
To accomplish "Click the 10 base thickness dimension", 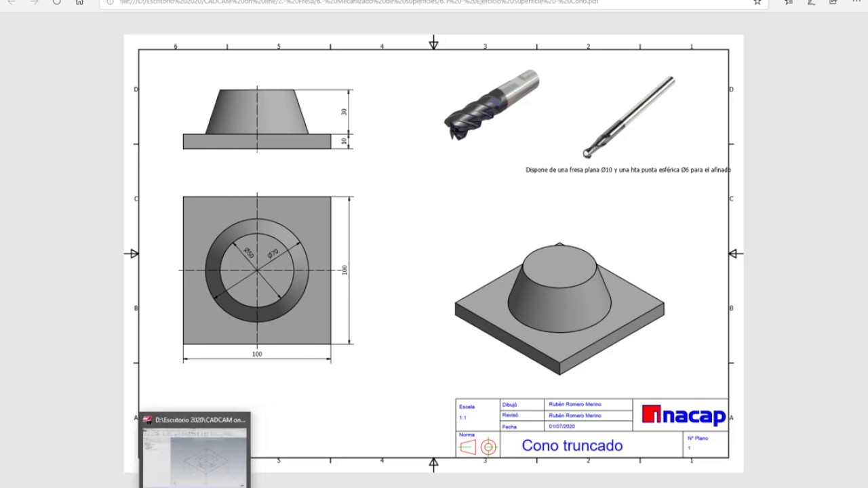I will (x=344, y=142).
